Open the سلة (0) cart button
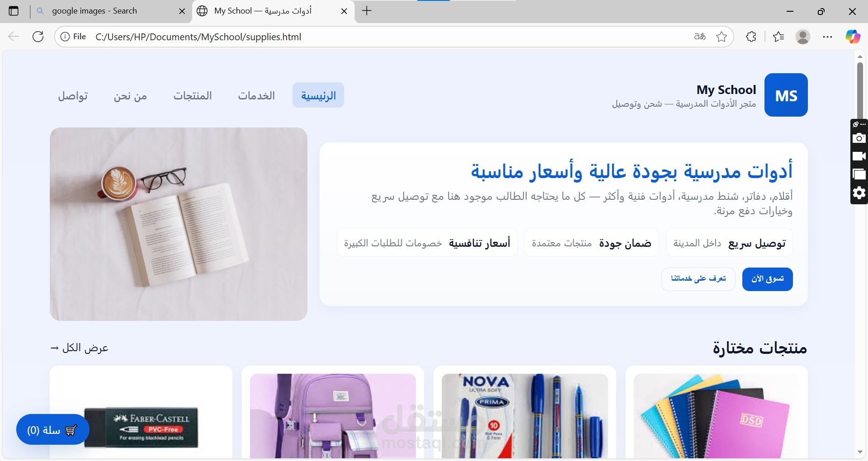 [x=52, y=430]
